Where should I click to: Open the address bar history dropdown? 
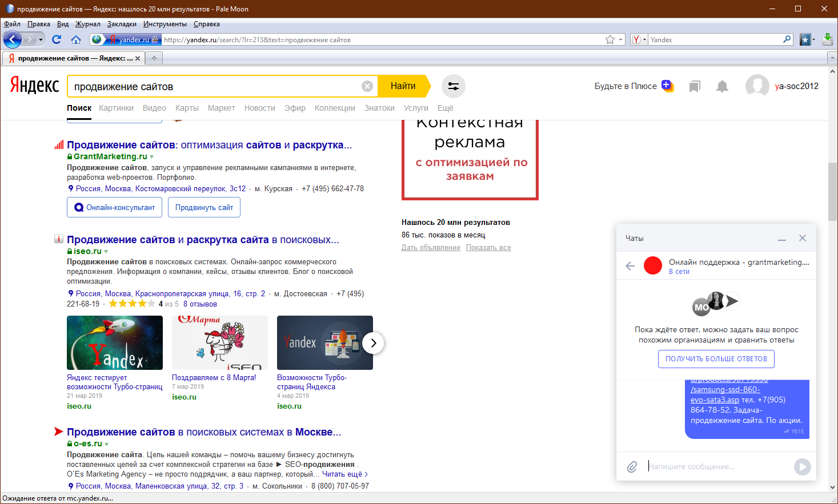pyautogui.click(x=621, y=39)
